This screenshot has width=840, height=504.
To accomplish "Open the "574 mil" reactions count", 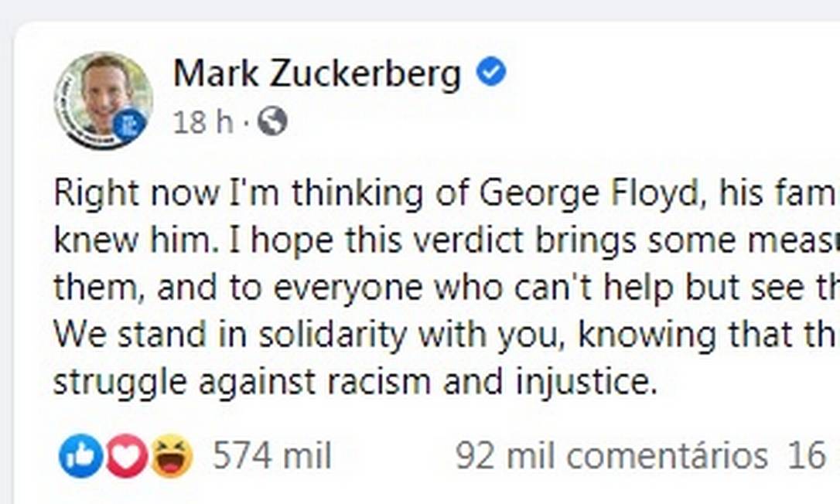I will coord(271,456).
